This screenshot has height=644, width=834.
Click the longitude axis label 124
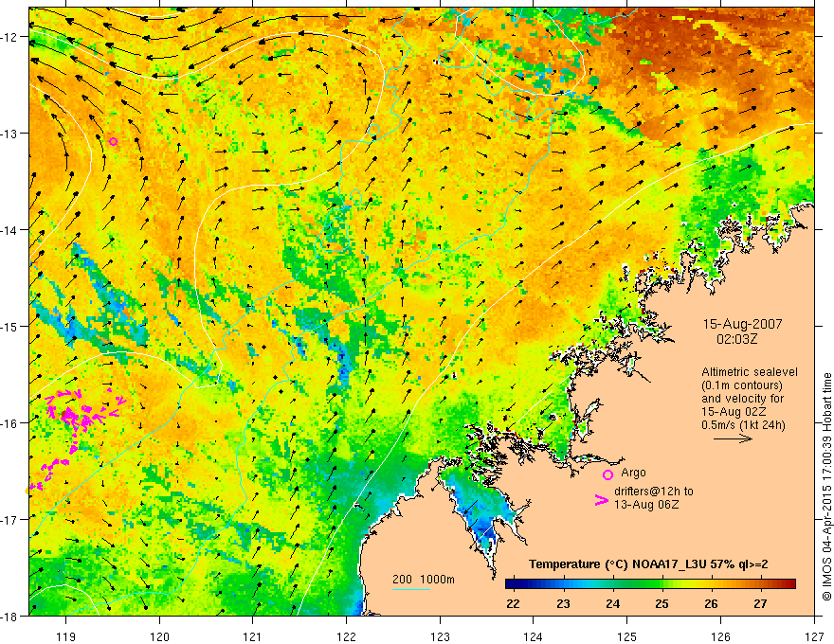click(x=534, y=637)
